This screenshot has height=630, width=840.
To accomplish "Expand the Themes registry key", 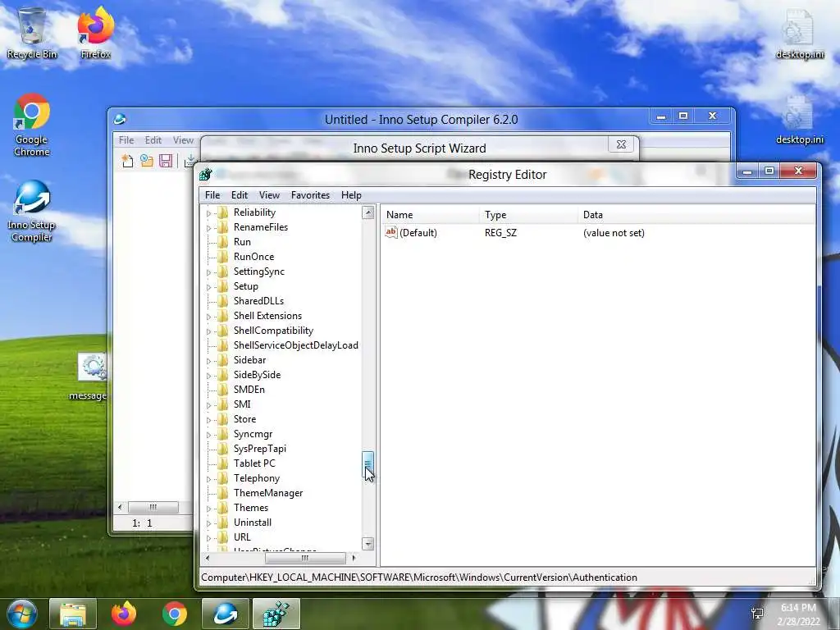I will coord(208,509).
